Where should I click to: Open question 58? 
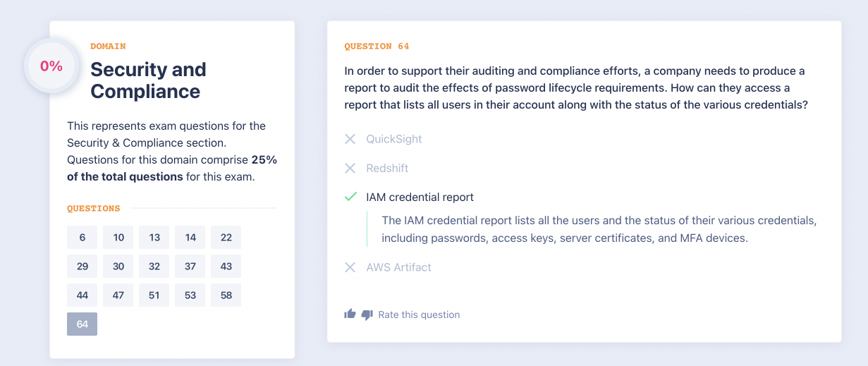(x=226, y=295)
